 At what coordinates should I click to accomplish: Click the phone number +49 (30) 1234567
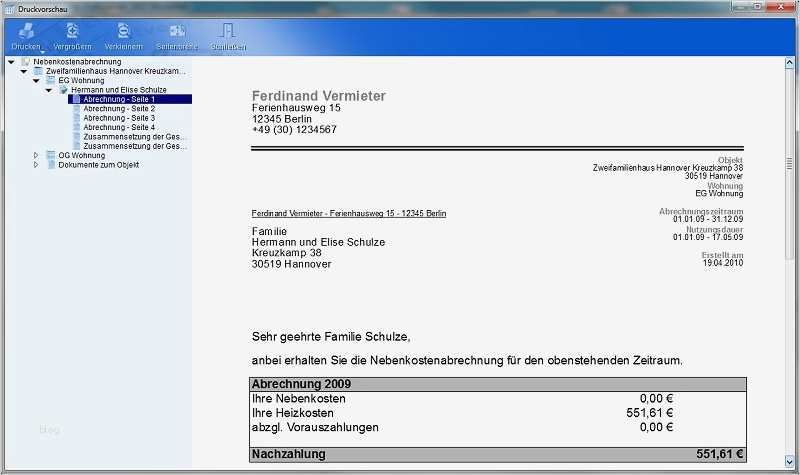click(294, 130)
